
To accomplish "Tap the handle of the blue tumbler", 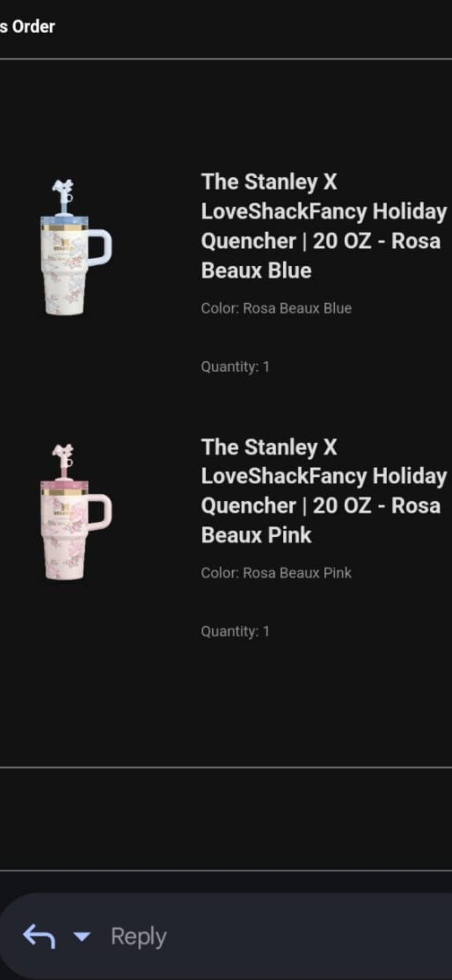I will [100, 248].
